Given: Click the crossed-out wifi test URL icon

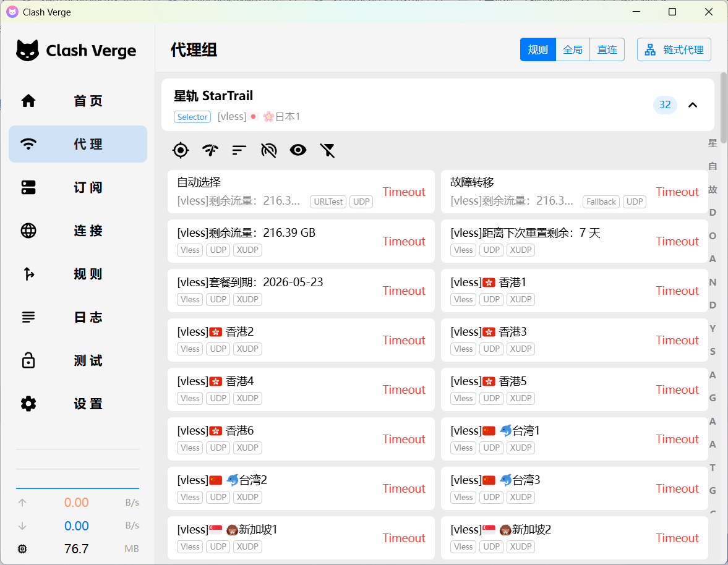Looking at the screenshot, I should pyautogui.click(x=268, y=150).
